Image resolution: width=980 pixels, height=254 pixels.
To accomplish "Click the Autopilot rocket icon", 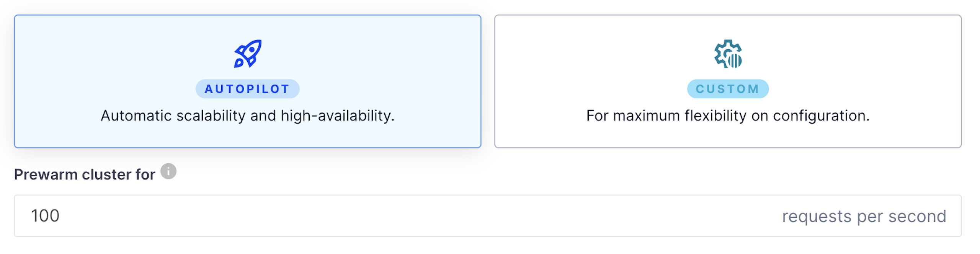I will pyautogui.click(x=248, y=54).
